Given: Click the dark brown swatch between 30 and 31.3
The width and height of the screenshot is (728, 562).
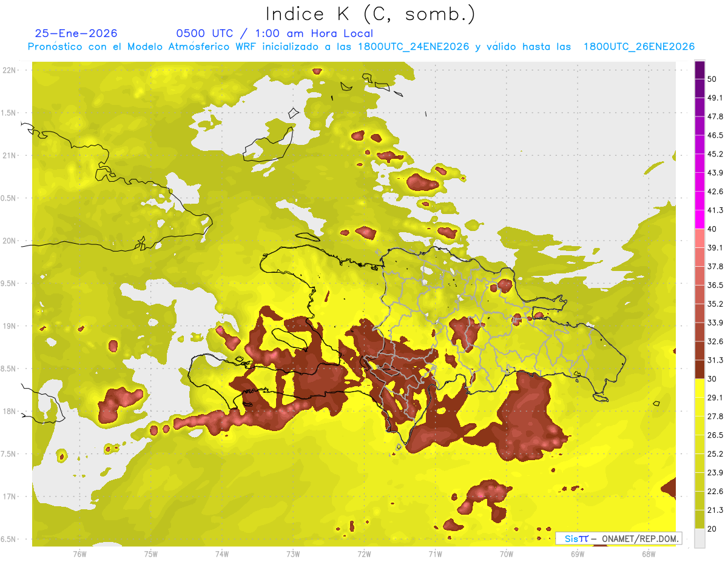Looking at the screenshot, I should click(x=699, y=369).
